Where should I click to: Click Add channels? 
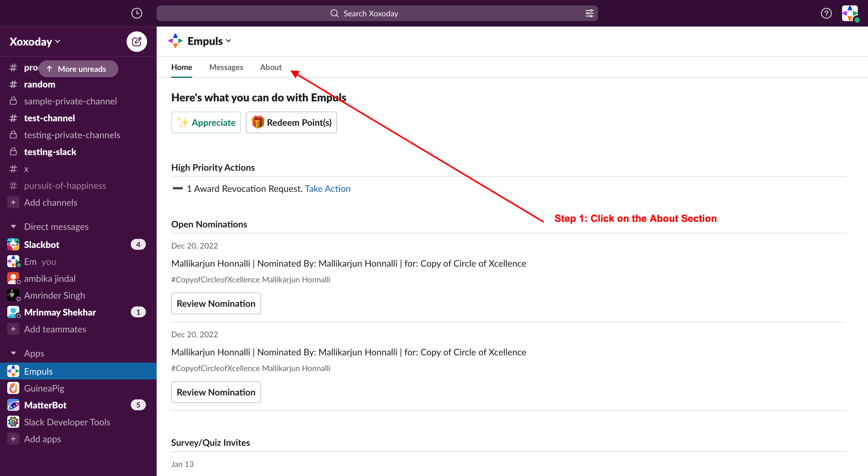pos(78,202)
